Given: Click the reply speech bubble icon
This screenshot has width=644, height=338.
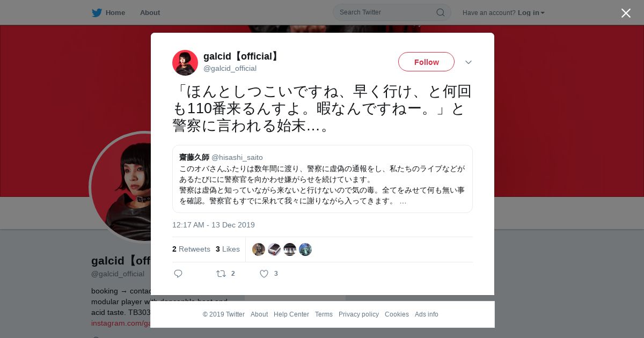Looking at the screenshot, I should 178,274.
